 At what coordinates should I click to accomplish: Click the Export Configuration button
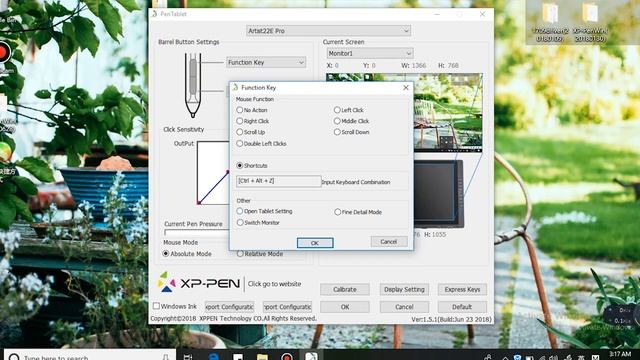pyautogui.click(x=229, y=307)
